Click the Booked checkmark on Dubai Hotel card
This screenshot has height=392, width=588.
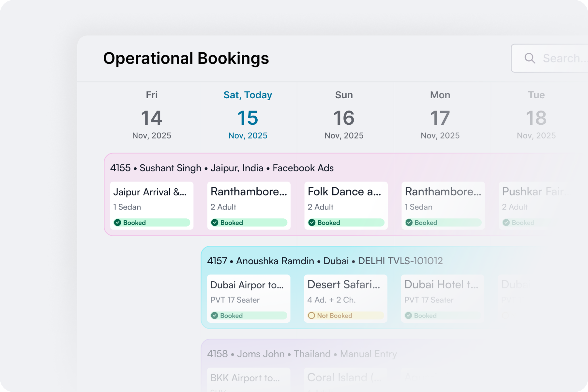409,316
